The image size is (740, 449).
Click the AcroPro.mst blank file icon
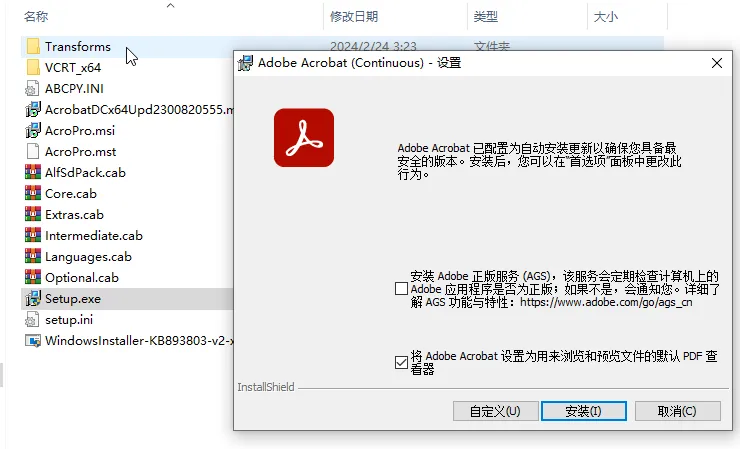[x=33, y=152]
